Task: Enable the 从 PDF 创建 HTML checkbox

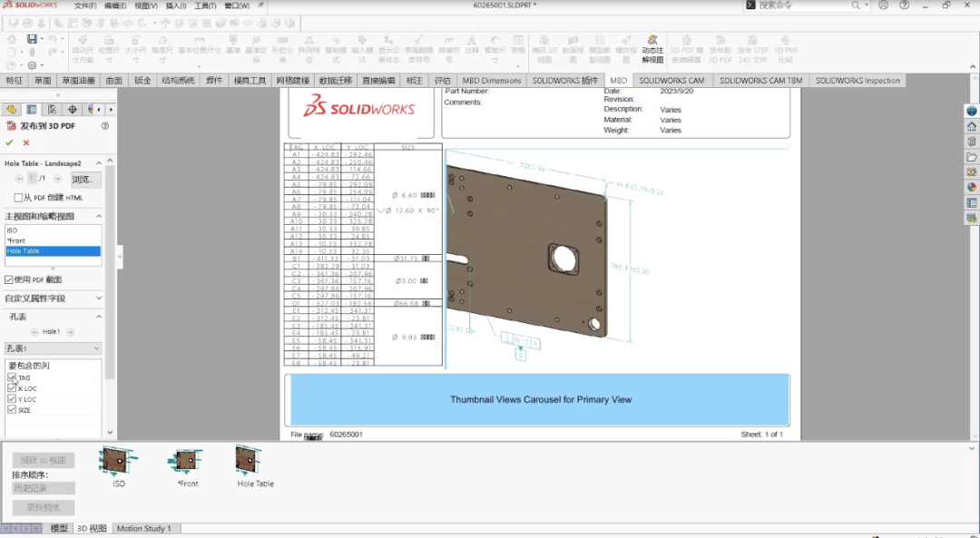Action: [x=18, y=197]
